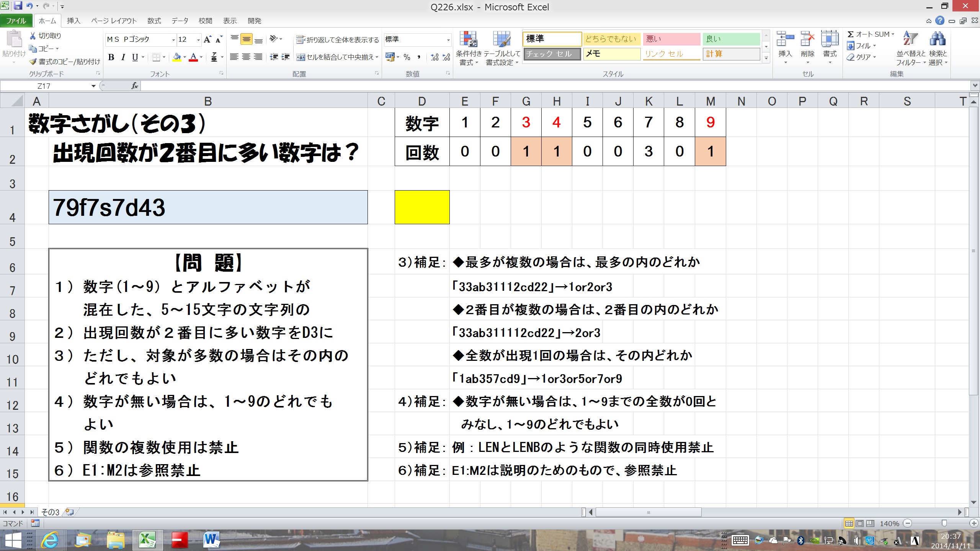Toggle middle vertical alignment
980x551 pixels.
point(247,39)
